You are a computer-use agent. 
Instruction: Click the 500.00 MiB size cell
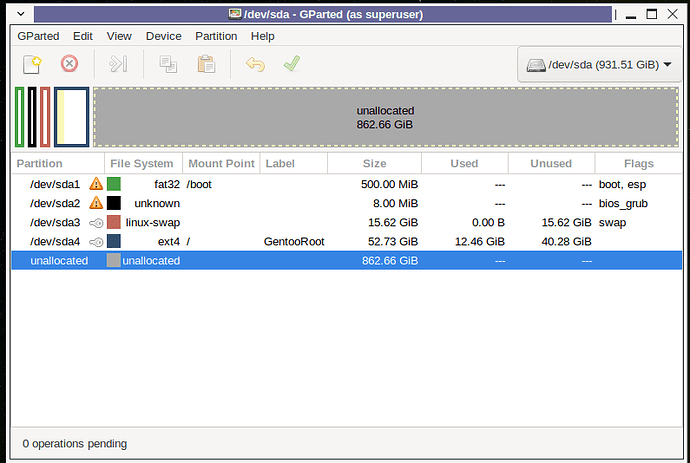pos(389,184)
